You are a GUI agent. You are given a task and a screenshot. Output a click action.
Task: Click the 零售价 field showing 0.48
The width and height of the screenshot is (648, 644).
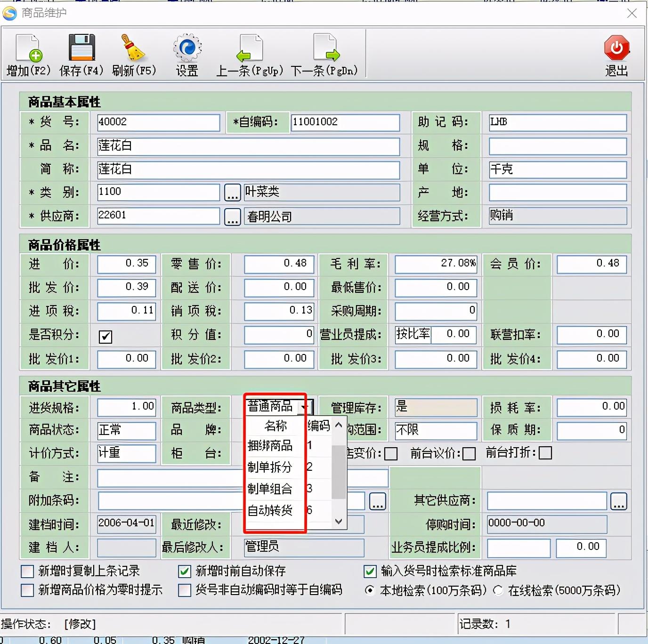click(279, 264)
